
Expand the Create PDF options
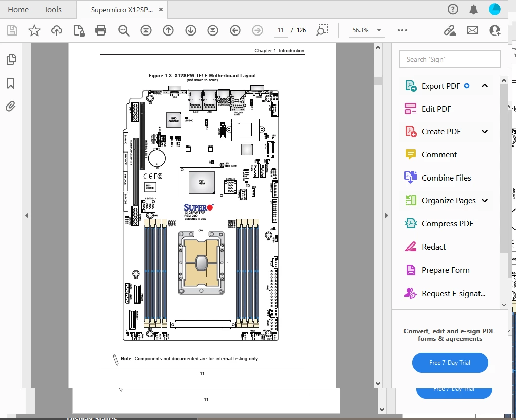(x=485, y=132)
